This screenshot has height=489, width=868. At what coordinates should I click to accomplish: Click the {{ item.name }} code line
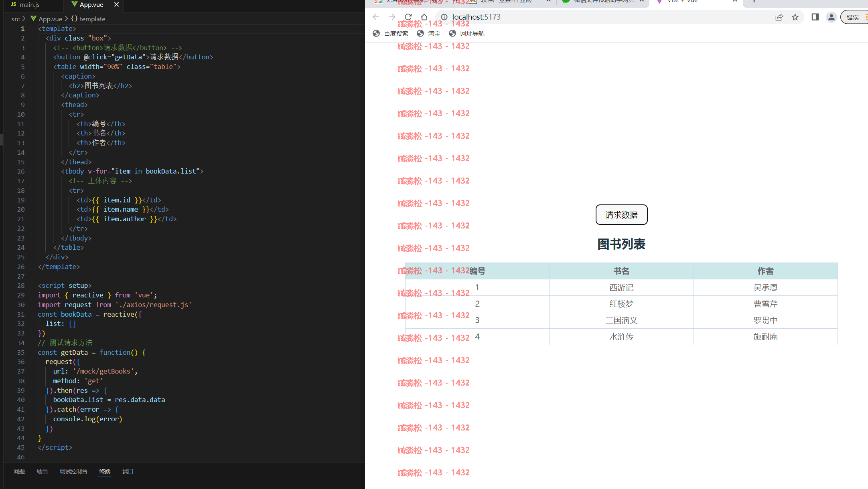tap(123, 209)
